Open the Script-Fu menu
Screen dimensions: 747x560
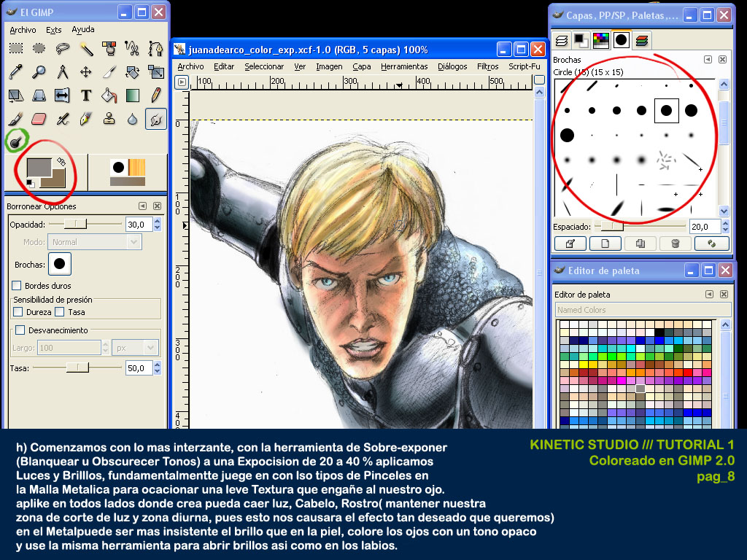524,66
